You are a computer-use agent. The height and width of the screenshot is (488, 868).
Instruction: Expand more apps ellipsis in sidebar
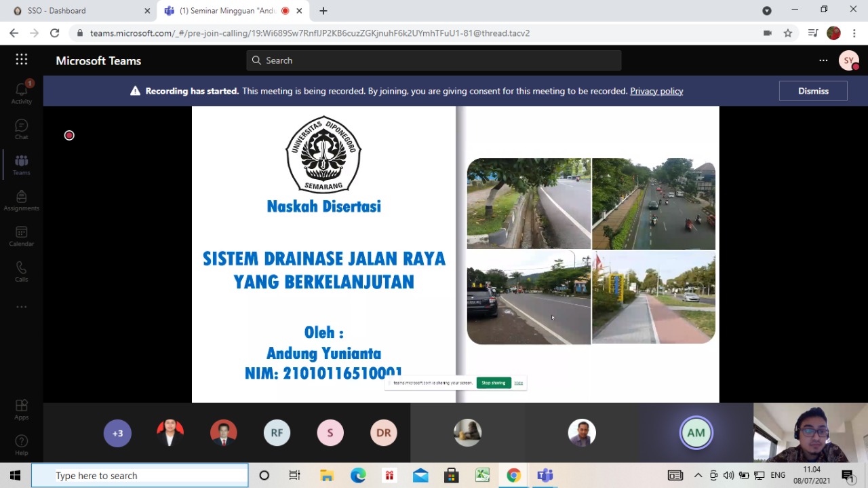[21, 307]
